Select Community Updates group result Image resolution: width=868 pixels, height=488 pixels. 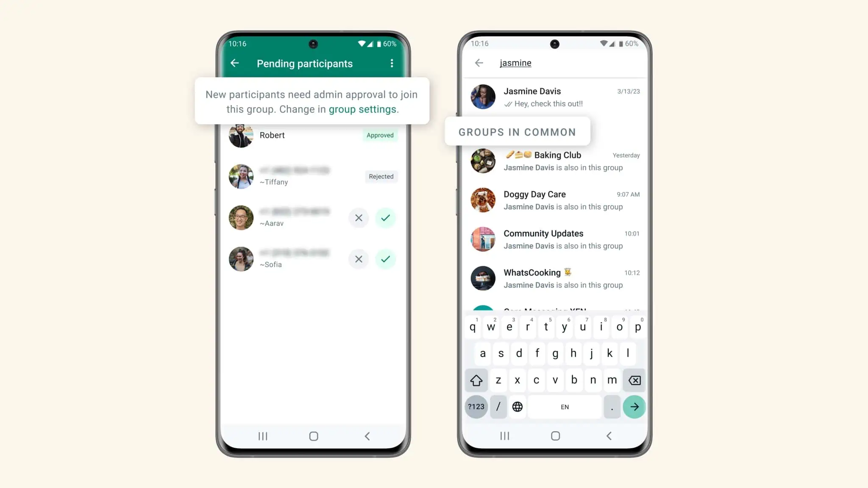(x=554, y=239)
